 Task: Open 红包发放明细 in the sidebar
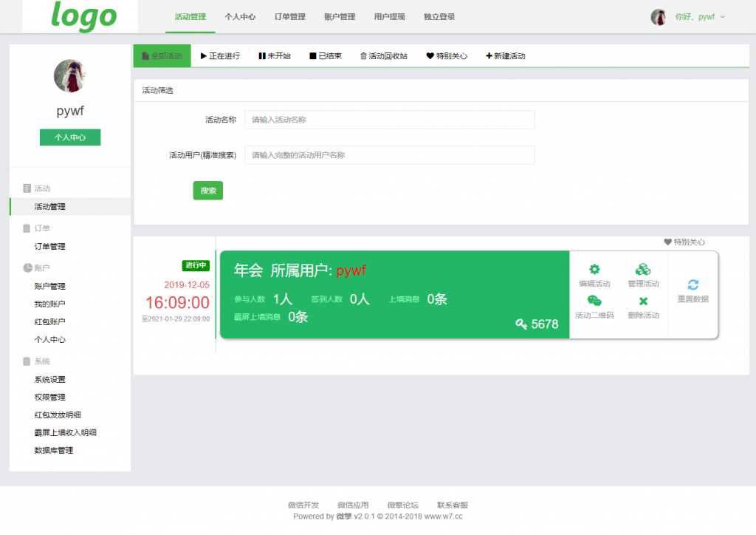coord(58,415)
